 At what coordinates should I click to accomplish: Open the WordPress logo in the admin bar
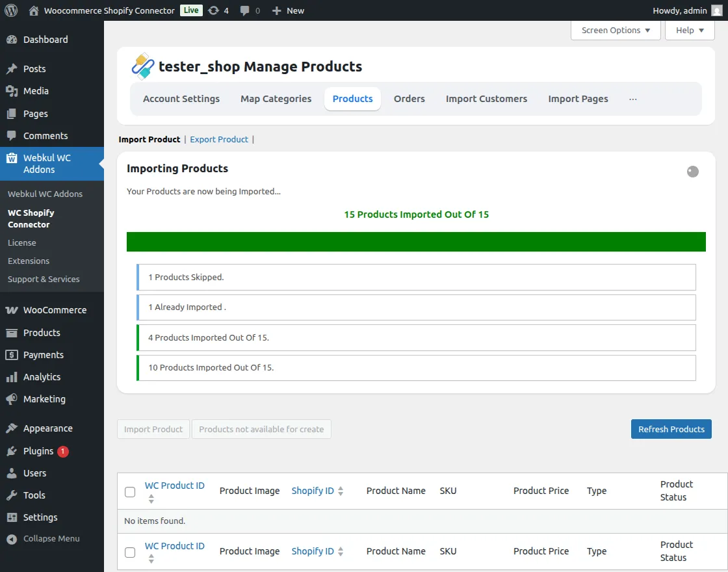[x=10, y=10]
